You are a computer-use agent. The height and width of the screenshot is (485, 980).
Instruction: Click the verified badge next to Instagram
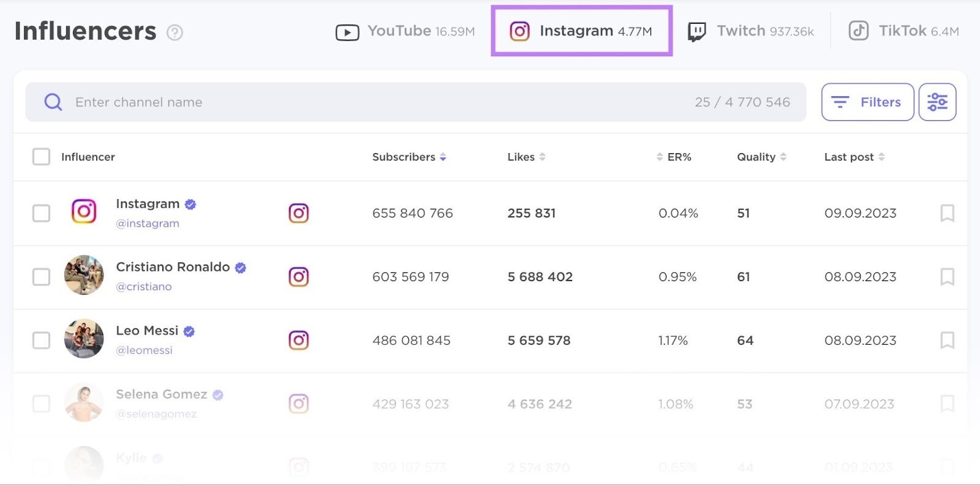point(190,205)
